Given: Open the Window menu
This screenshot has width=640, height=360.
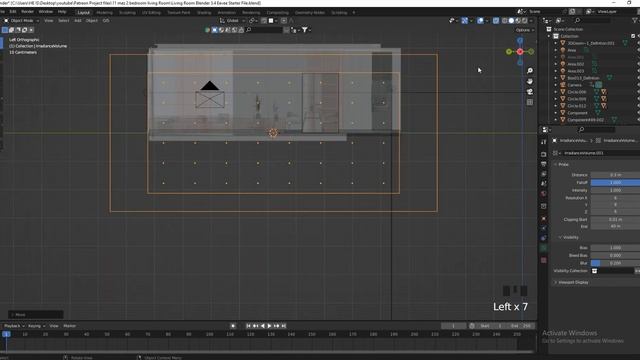Looking at the screenshot, I should point(46,12).
